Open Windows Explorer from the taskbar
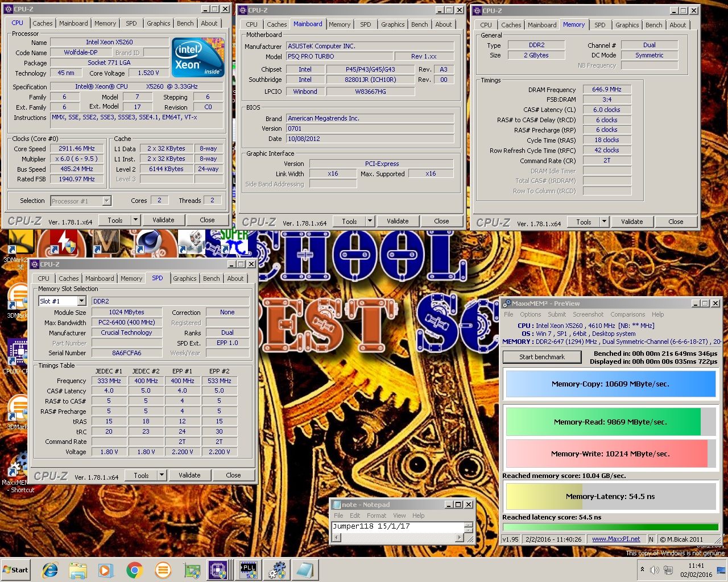The image size is (728, 582). coord(78,569)
